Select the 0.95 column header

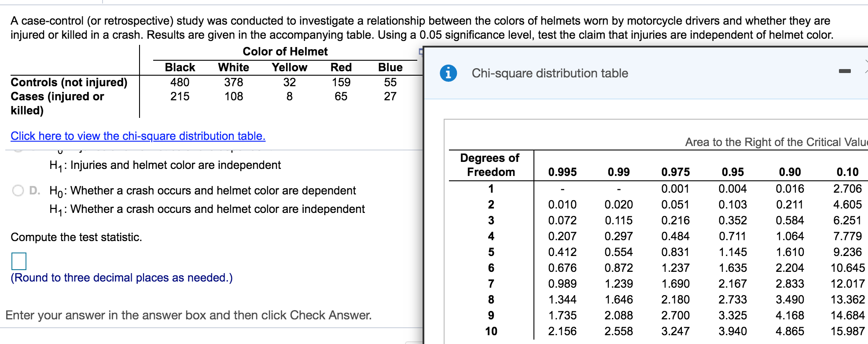[x=732, y=172]
